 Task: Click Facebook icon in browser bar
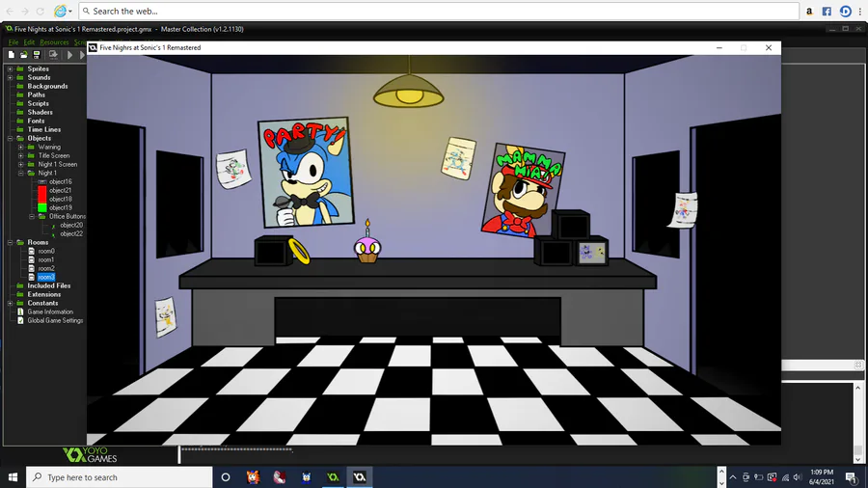pos(827,11)
